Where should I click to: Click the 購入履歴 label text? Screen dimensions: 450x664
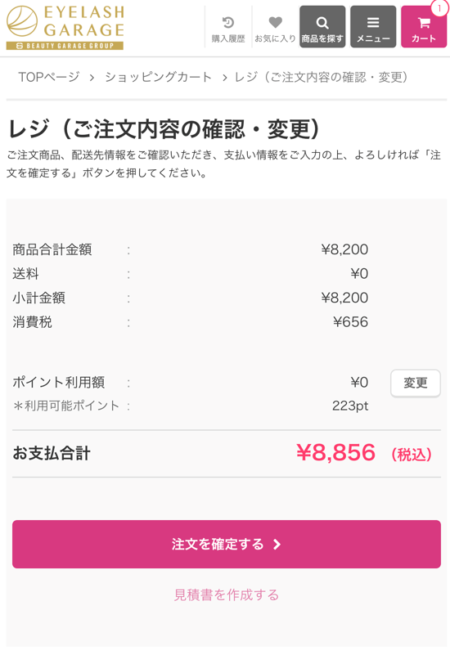point(228,39)
